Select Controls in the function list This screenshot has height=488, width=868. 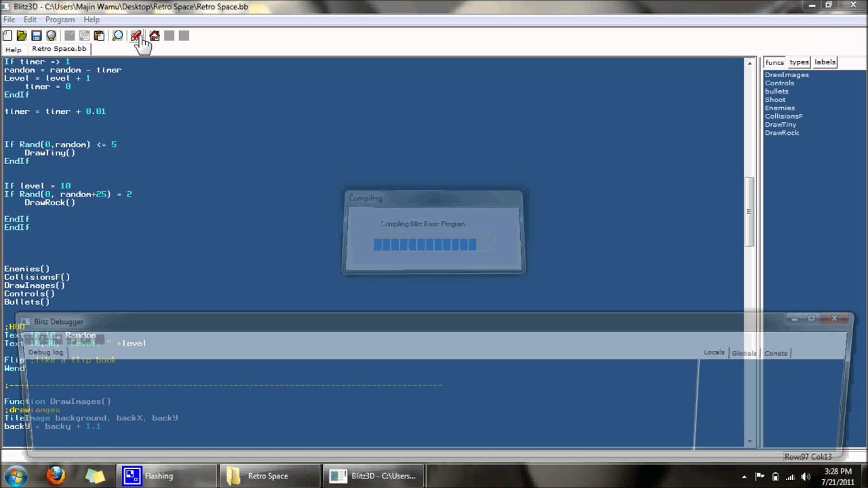coord(779,83)
